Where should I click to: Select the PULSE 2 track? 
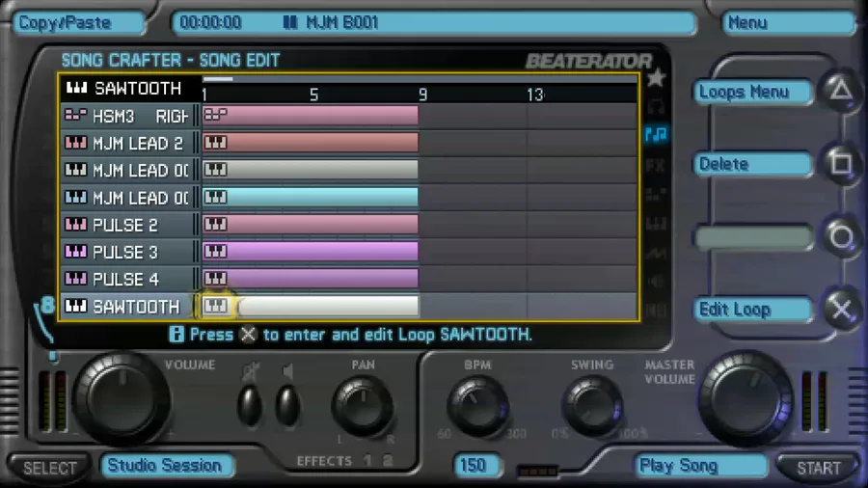(128, 225)
